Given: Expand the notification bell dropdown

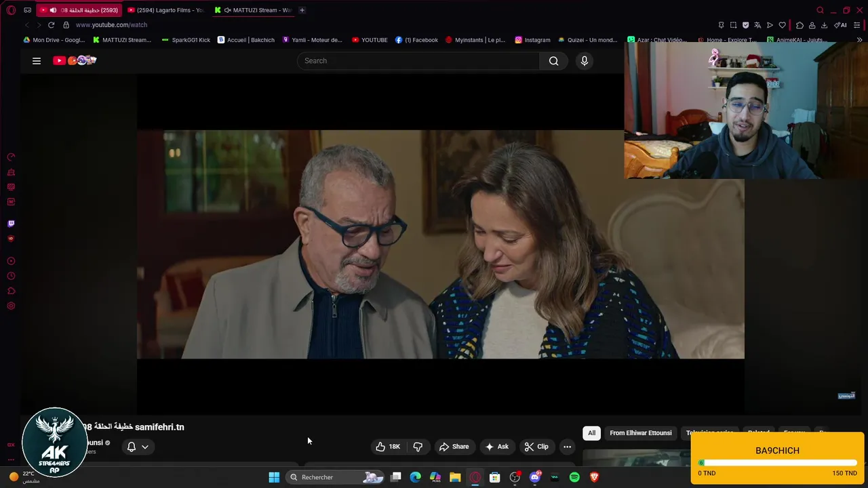Looking at the screenshot, I should pyautogui.click(x=138, y=447).
